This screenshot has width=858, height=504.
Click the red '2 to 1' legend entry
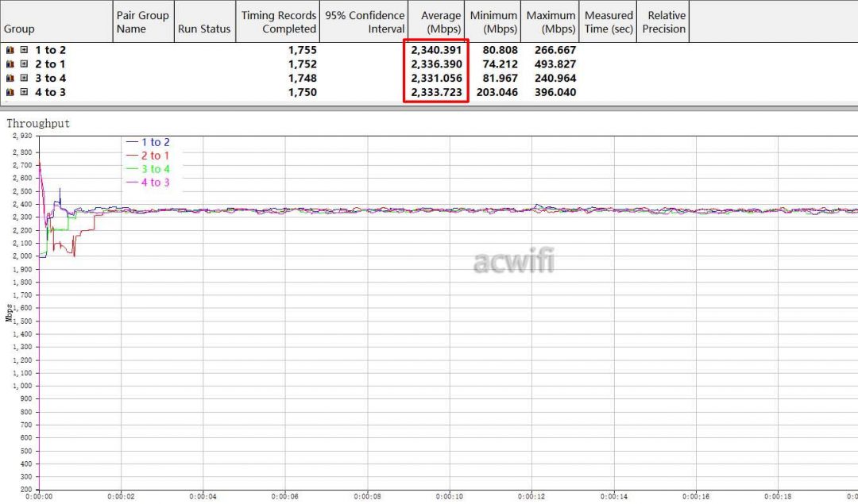(155, 156)
